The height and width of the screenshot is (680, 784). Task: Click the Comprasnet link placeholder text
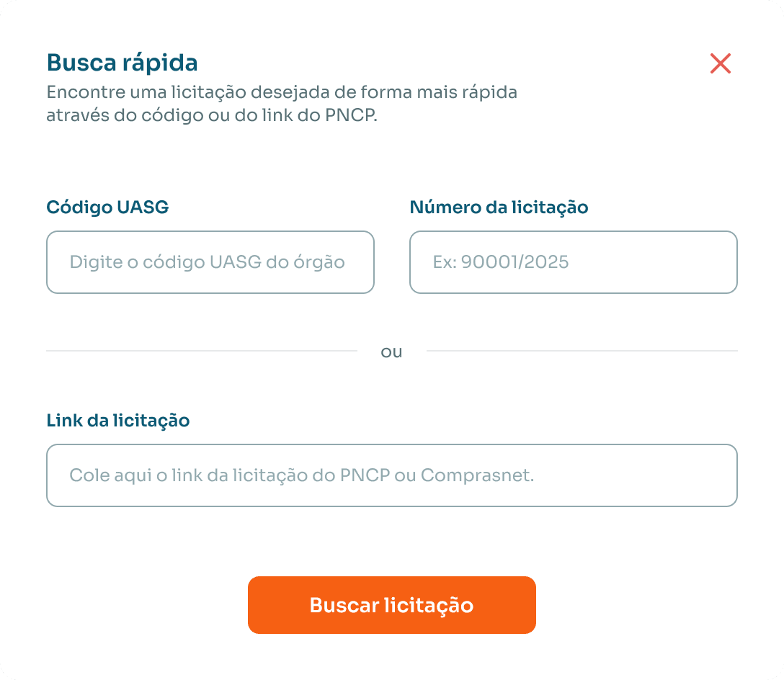click(303, 475)
